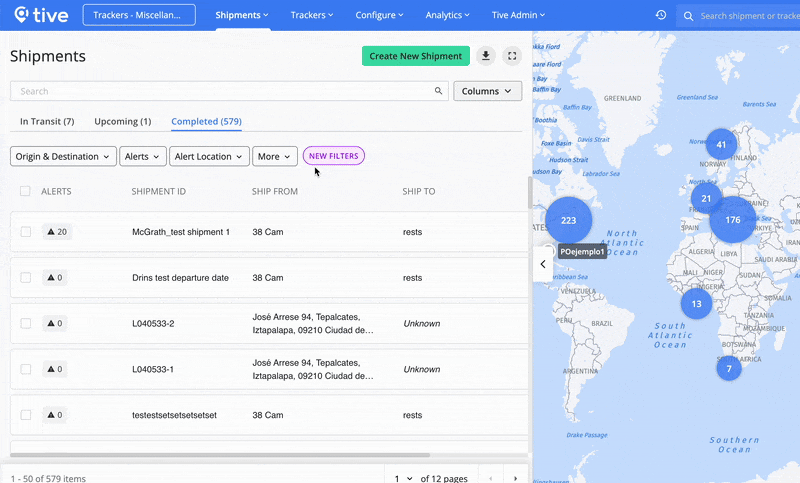The height and width of the screenshot is (483, 800).
Task: Focus the shipments Search field
Action: (229, 91)
